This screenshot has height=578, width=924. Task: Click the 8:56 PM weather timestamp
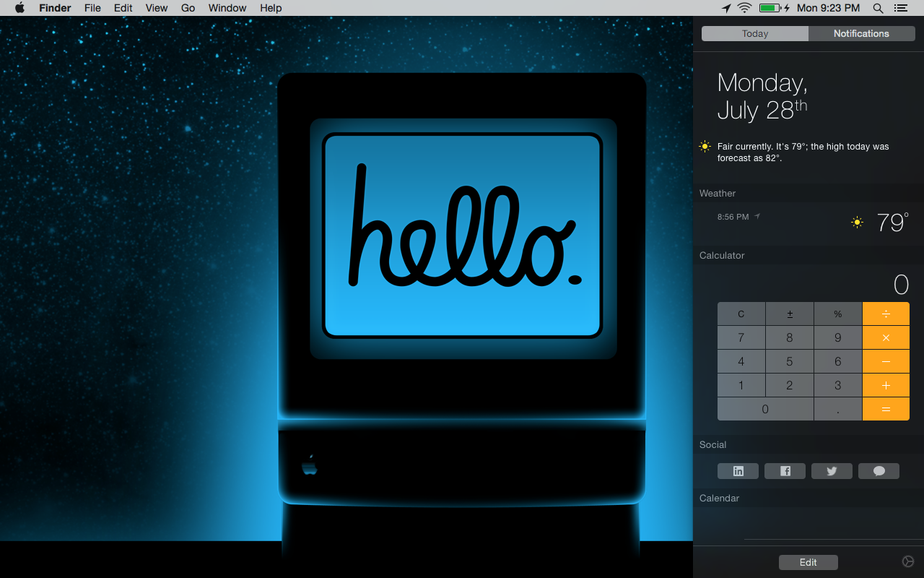733,217
